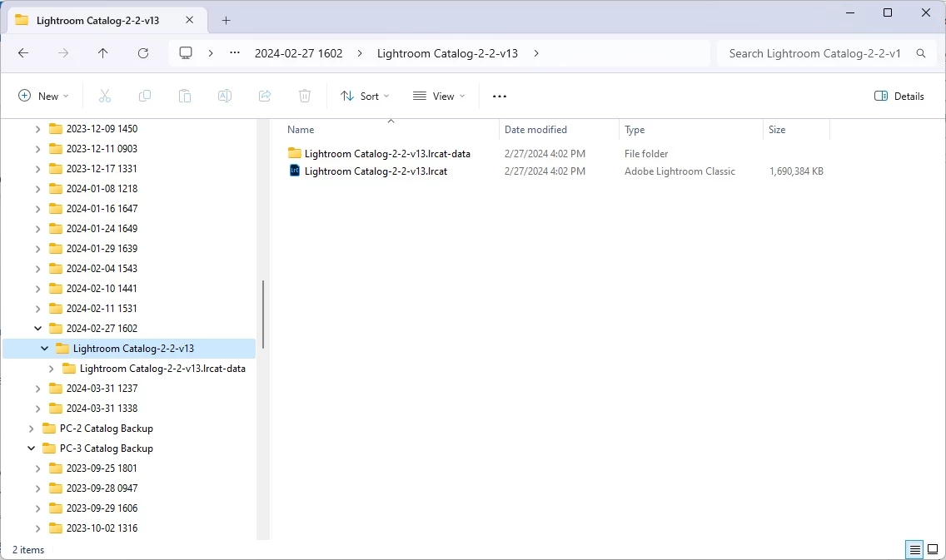
Task: Select 2024-01-16 1647 folder in tree
Action: point(102,209)
